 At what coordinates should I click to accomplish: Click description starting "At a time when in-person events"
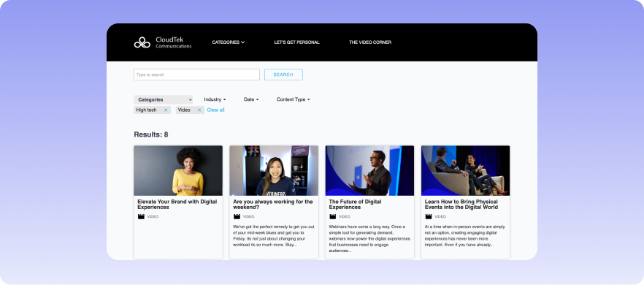(x=465, y=235)
